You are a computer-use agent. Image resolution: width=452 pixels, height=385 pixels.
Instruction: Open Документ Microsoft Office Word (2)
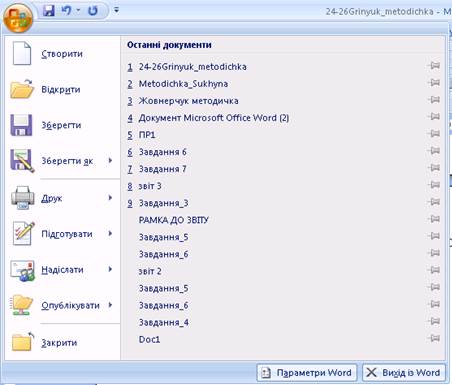click(x=214, y=118)
